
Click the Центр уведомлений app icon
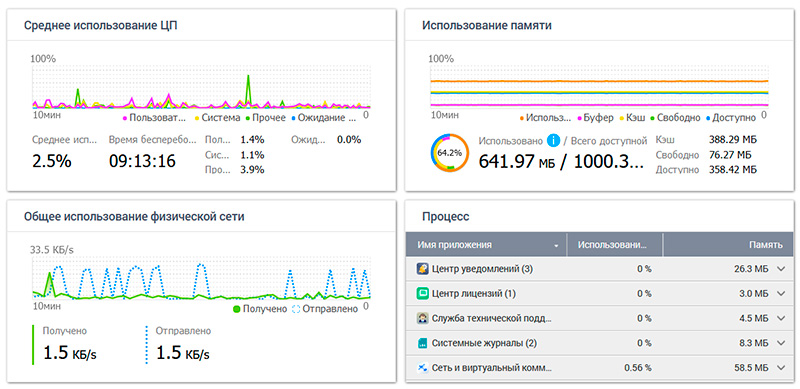[x=422, y=269]
